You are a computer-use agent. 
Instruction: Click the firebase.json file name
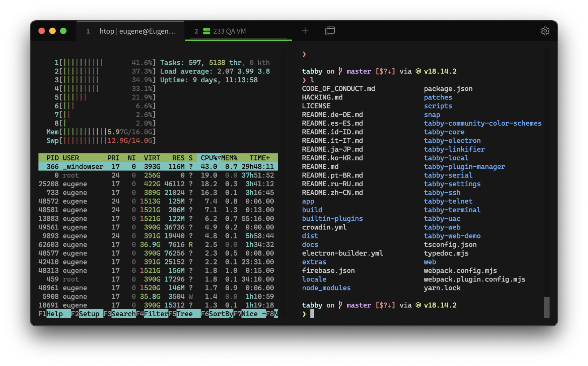pos(328,271)
